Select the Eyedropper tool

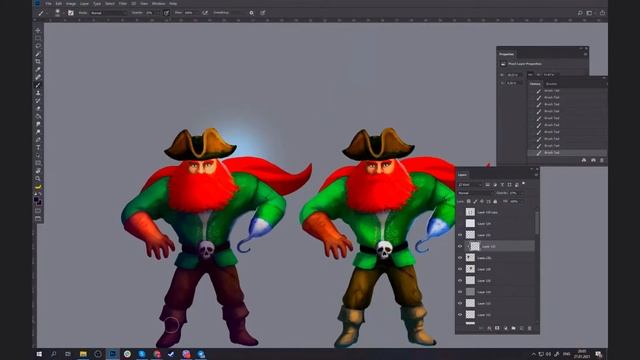38,69
